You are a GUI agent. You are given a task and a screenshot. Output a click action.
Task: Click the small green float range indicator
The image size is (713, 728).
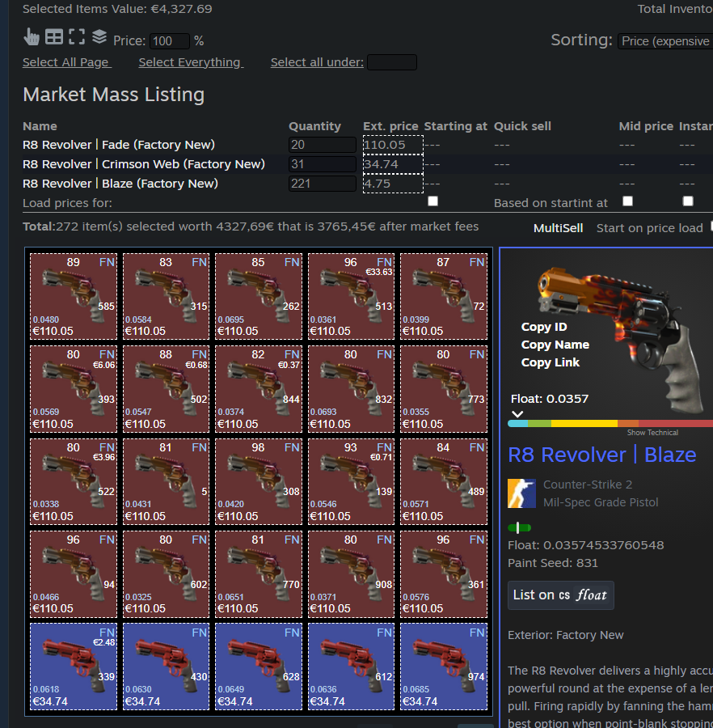pos(519,528)
